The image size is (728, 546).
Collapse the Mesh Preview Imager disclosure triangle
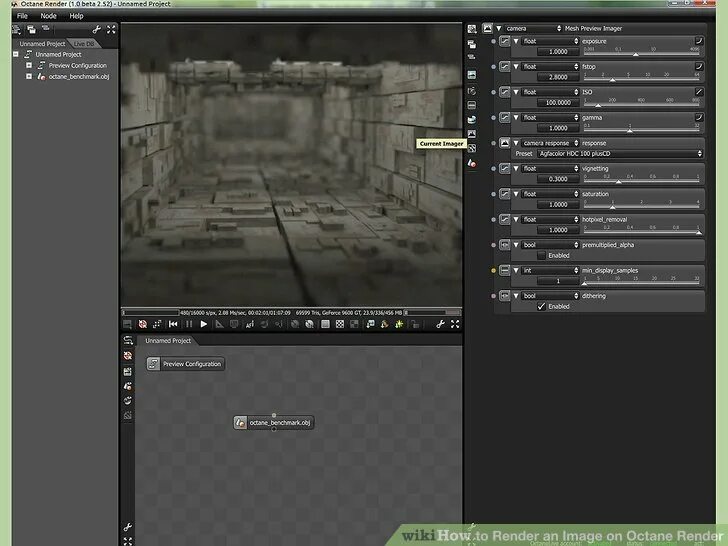[x=499, y=28]
